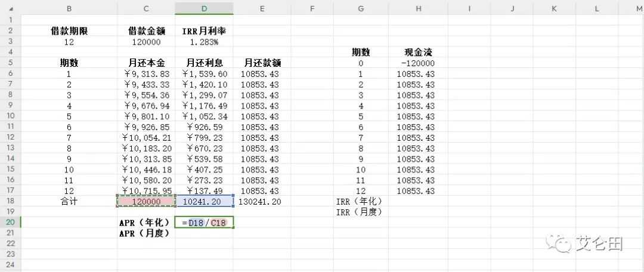This screenshot has height=272, width=644.
Task: Click the row 1 header
Action: click(10, 20)
